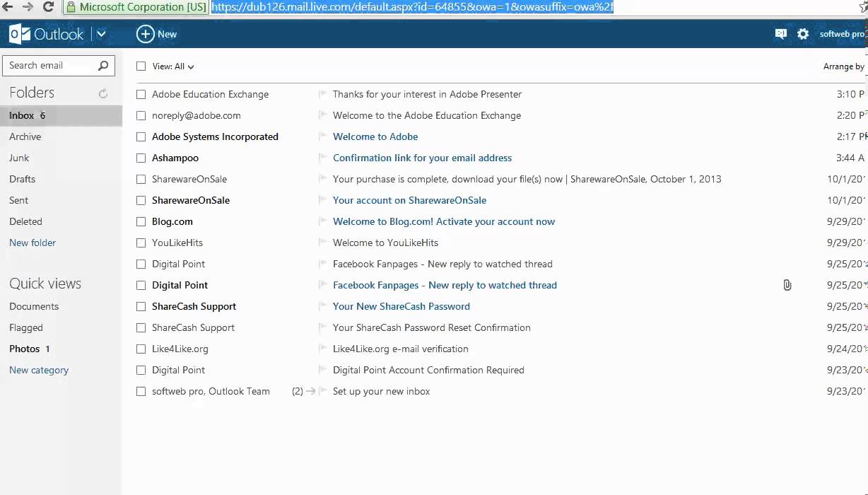Screen dimensions: 868x495
Task: Toggle the select-all checkbox beside View
Action: [x=141, y=66]
